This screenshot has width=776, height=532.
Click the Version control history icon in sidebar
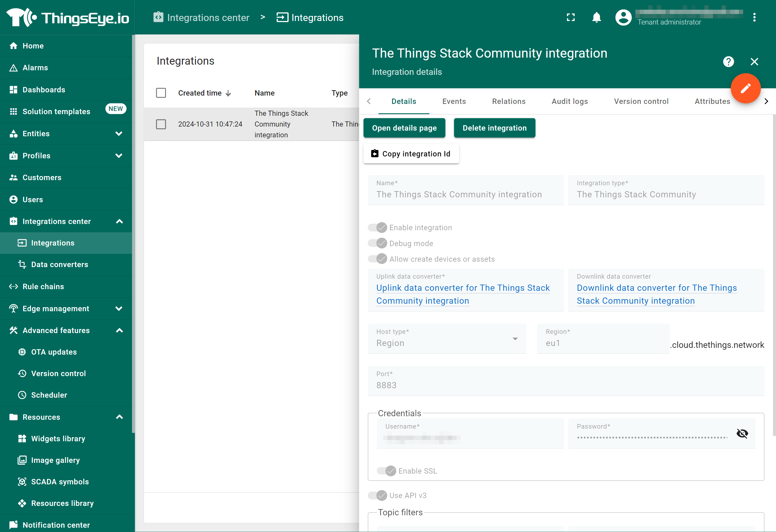tap(22, 374)
